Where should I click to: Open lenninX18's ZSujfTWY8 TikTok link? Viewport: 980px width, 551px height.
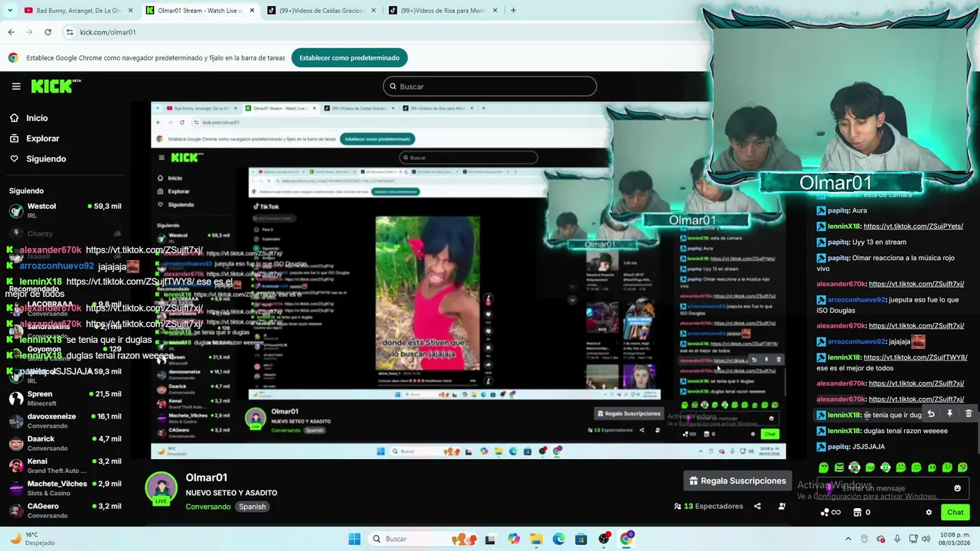click(x=916, y=357)
